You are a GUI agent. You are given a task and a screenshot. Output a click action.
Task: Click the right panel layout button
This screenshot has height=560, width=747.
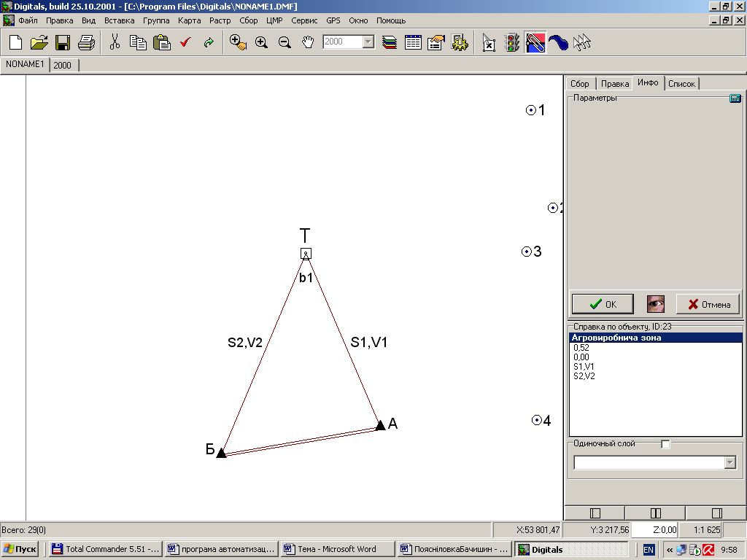[716, 513]
